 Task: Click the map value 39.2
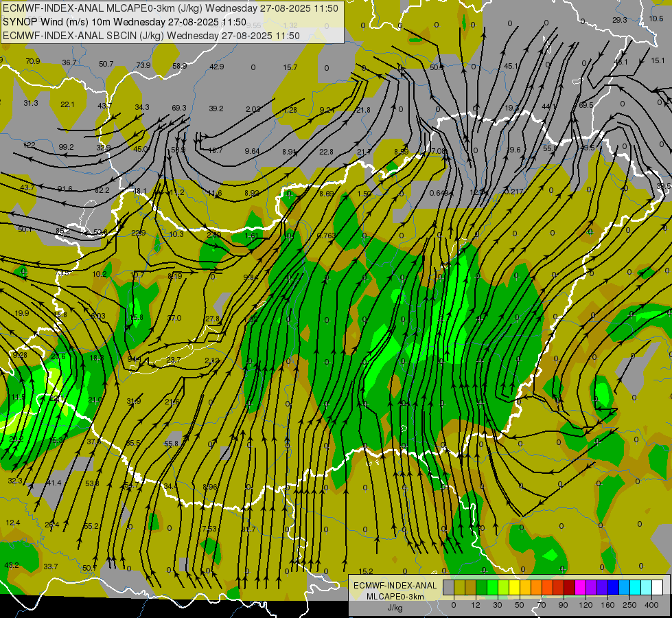click(x=216, y=109)
